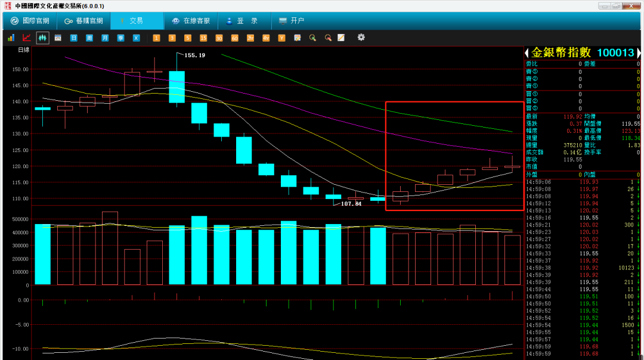Screen dimensions: 644x360
Task: Click the 14:59:54 row with volume 1500
Action: pos(583,325)
